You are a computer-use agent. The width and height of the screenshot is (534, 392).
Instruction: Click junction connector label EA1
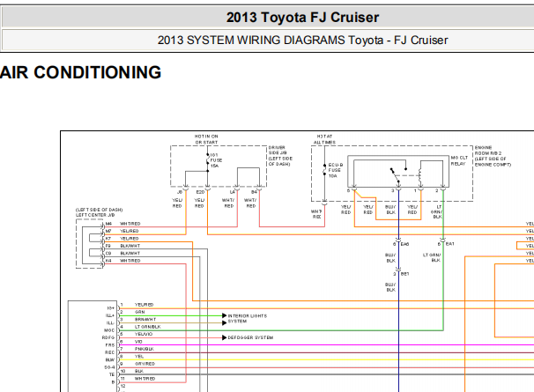[450, 244]
